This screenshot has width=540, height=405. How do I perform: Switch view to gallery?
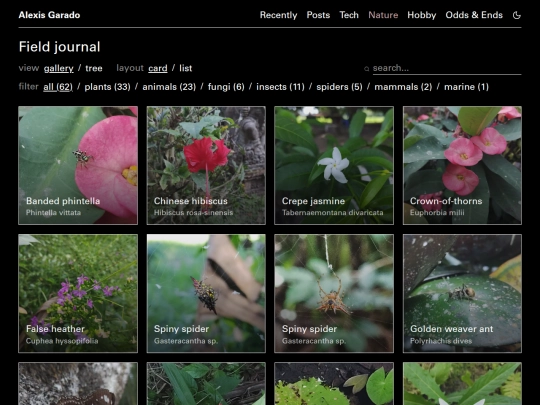59,68
